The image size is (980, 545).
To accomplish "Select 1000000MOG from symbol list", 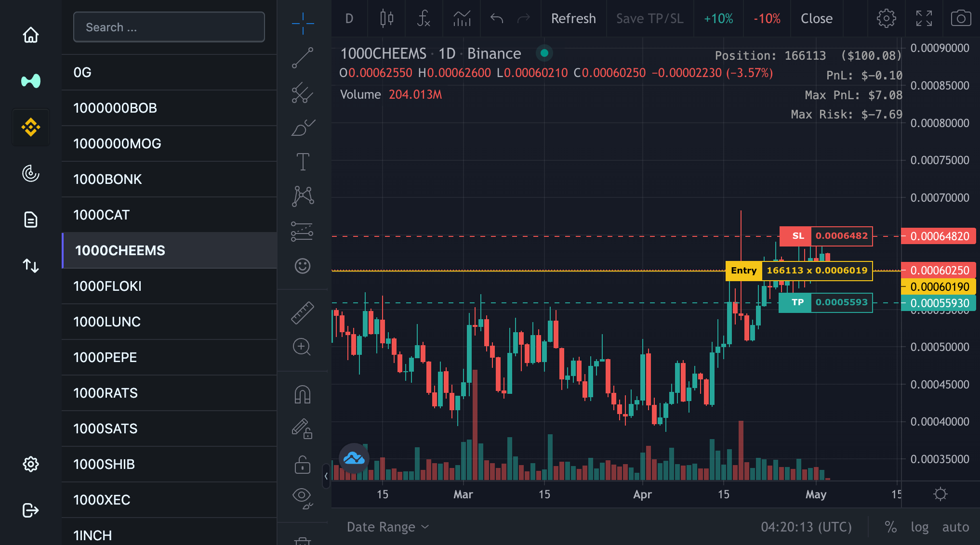I will point(169,143).
